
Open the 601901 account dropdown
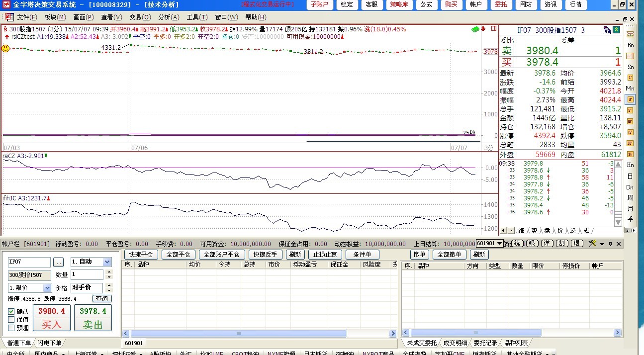pos(500,244)
